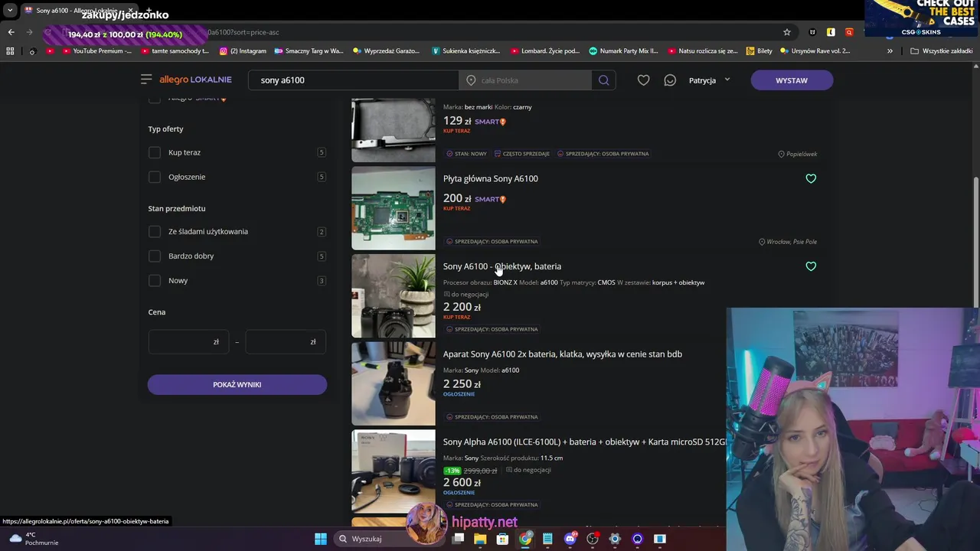Open the Allegro Lokalnie hamburger menu

146,80
